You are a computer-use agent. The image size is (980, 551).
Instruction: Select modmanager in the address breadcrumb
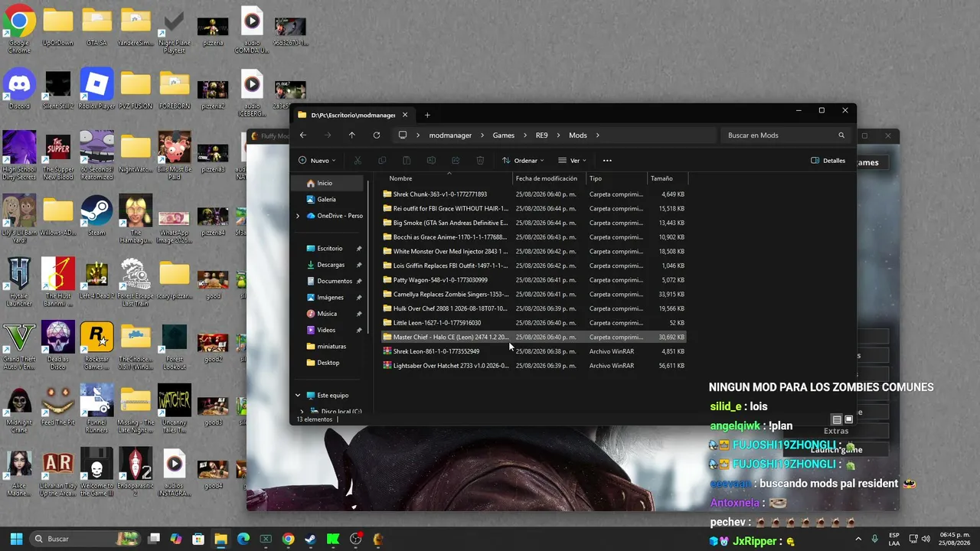[x=450, y=135]
